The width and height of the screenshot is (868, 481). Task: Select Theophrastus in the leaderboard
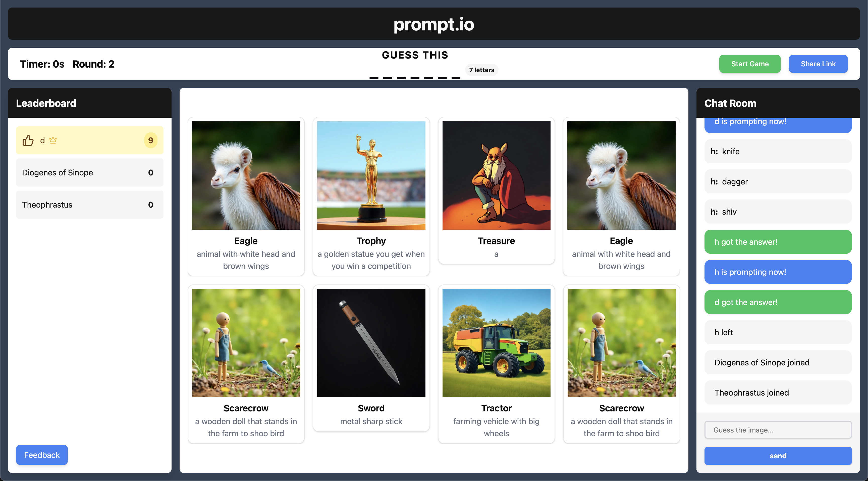pos(90,205)
